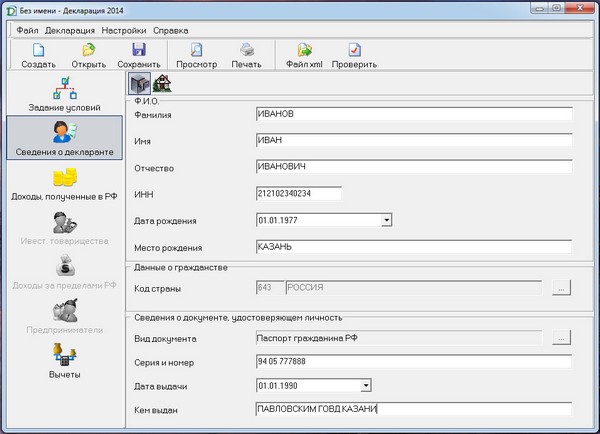
Task: Maximize the Декларация 2014 window
Action: (557, 8)
